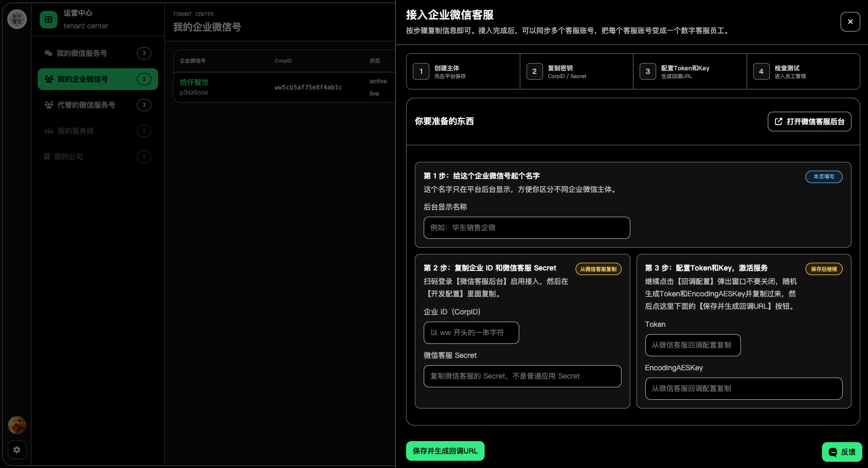Click 保存并生成回调URL button

[x=445, y=451]
